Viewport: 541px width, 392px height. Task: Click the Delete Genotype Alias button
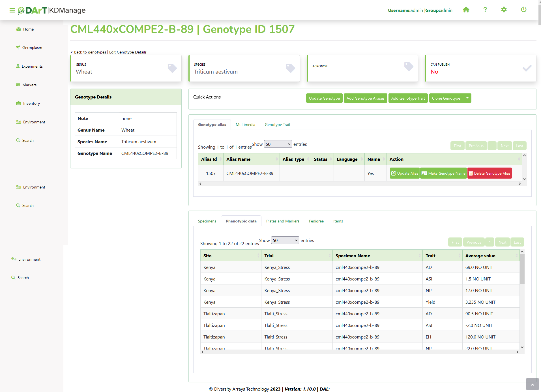[x=490, y=173]
